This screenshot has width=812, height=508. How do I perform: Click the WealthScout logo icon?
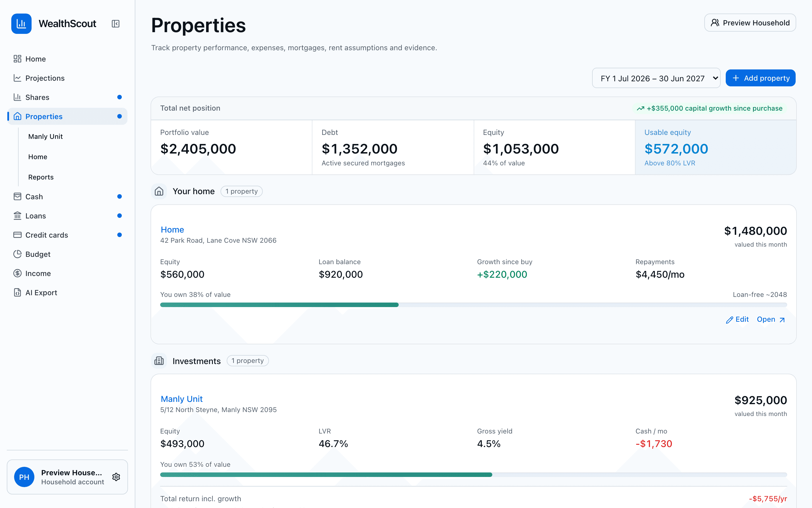click(x=21, y=23)
